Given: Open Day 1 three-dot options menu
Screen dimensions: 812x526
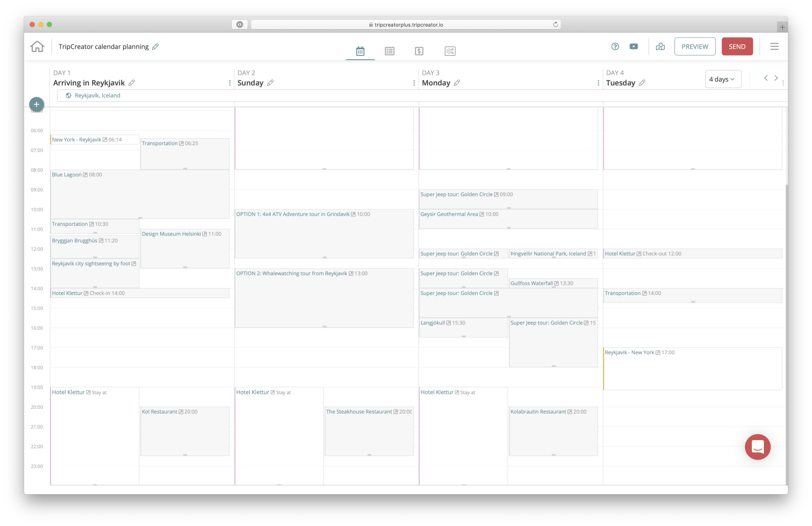Looking at the screenshot, I should click(230, 83).
